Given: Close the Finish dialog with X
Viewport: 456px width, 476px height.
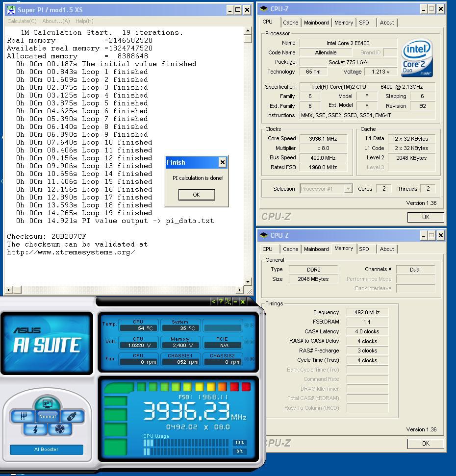Looking at the screenshot, I should pos(223,162).
